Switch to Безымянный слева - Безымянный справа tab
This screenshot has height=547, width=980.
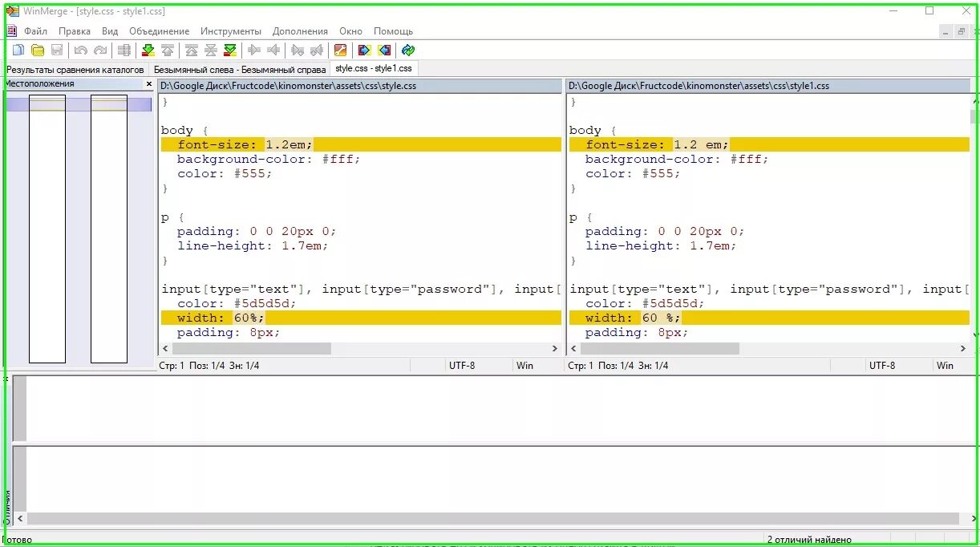tap(239, 70)
